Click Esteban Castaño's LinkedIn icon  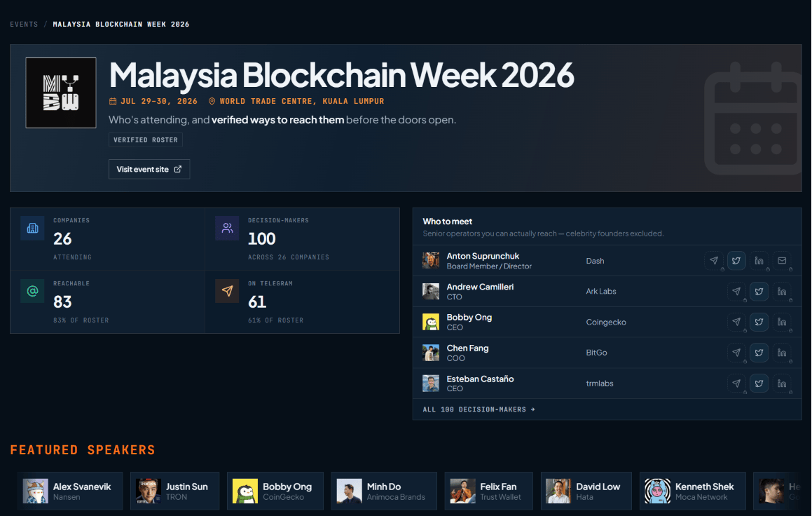pos(782,383)
